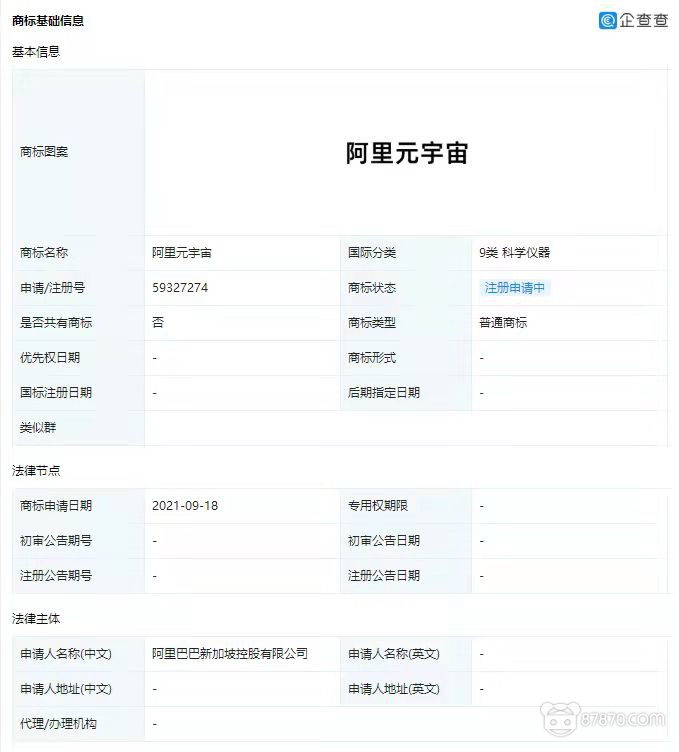Click the 代理/办理机构 label
The height and width of the screenshot is (752, 679).
(58, 724)
